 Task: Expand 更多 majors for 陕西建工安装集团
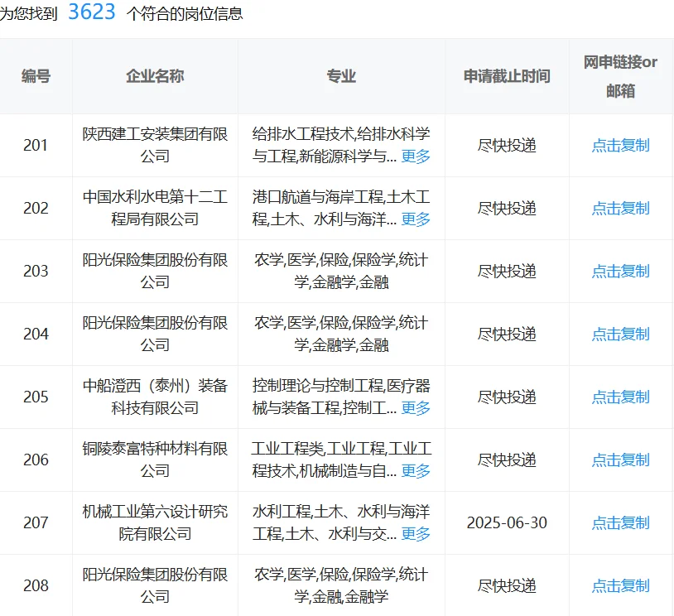pyautogui.click(x=416, y=156)
